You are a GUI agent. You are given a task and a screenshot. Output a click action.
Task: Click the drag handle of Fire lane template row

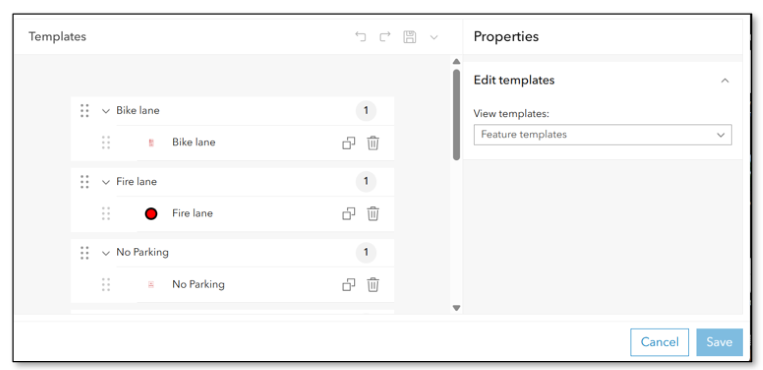(x=106, y=214)
